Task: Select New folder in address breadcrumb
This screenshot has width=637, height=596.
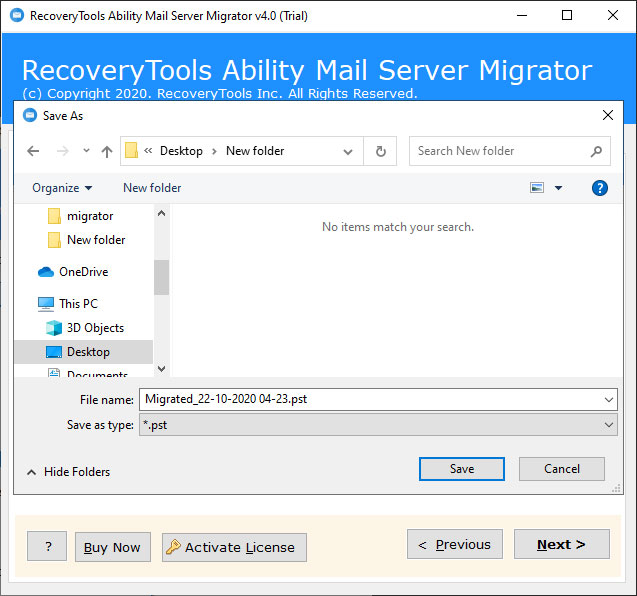Action: pyautogui.click(x=255, y=151)
